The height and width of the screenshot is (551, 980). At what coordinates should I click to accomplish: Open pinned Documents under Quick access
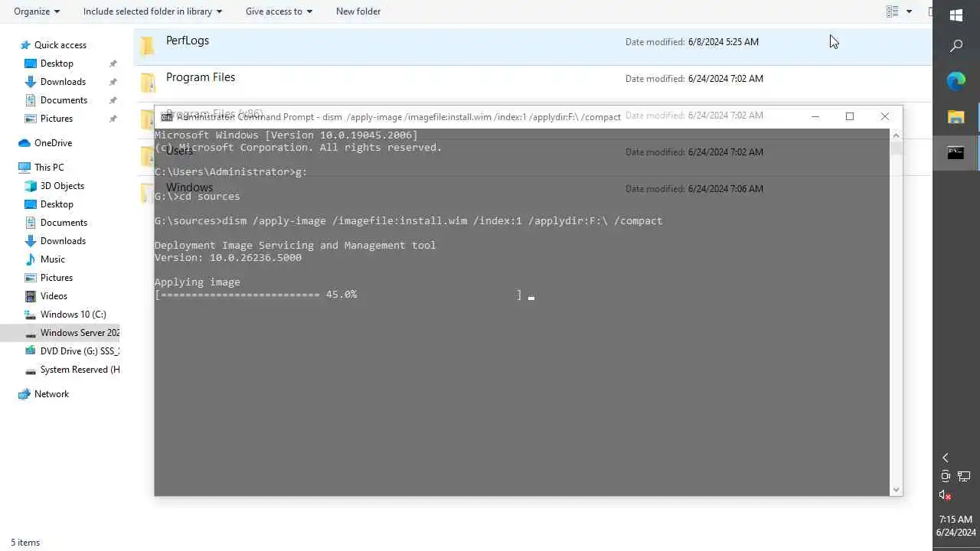[64, 100]
